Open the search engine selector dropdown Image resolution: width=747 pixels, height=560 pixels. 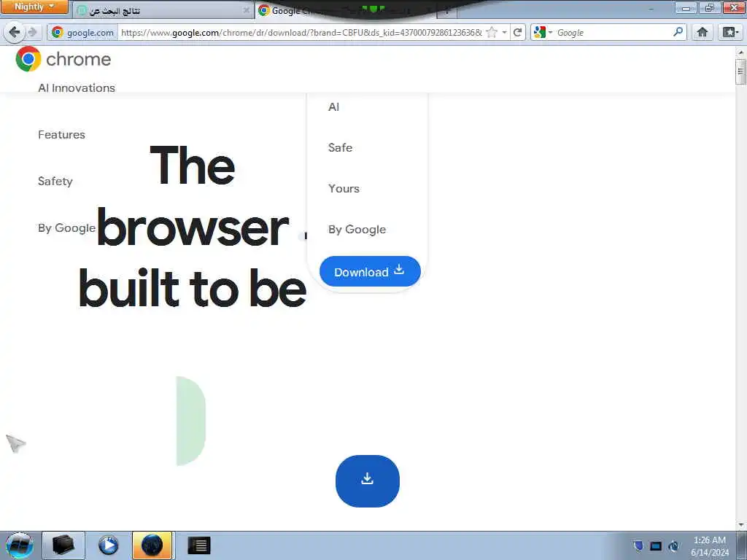pos(543,32)
